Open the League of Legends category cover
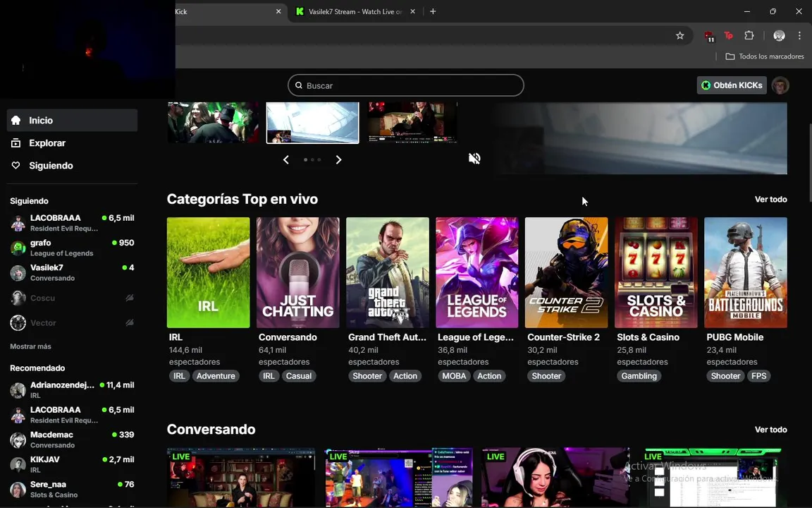Screen dimensions: 812x508 (x=477, y=272)
